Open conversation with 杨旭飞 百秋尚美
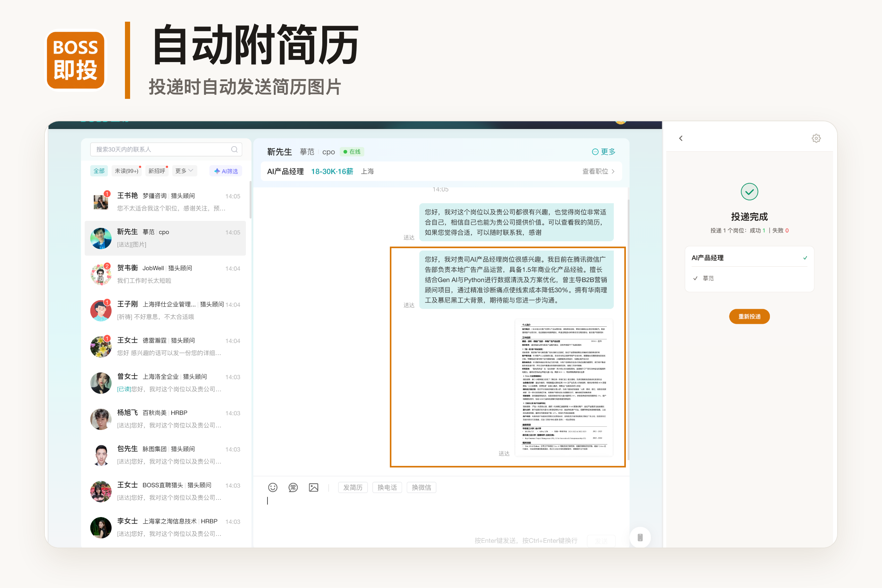The image size is (882, 588). click(x=165, y=419)
